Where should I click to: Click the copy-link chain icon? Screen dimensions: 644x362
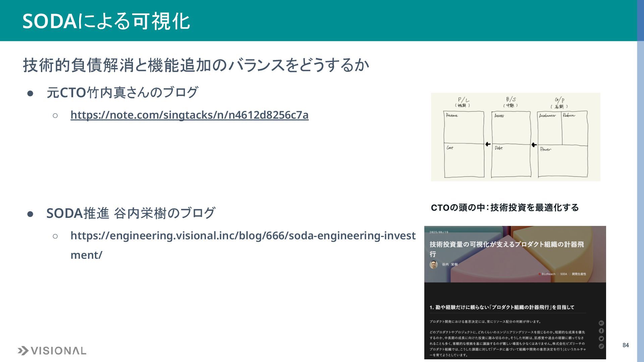click(601, 346)
